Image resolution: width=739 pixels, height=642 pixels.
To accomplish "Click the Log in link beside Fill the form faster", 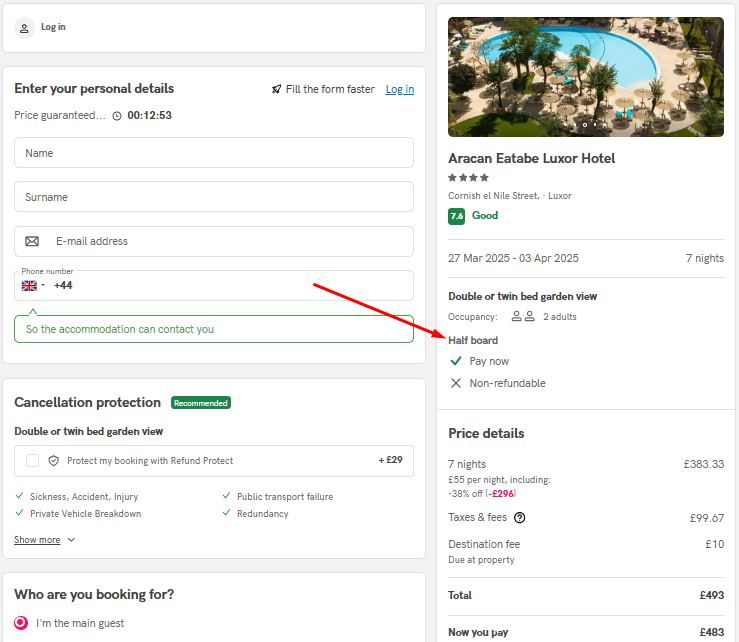I will tap(400, 89).
